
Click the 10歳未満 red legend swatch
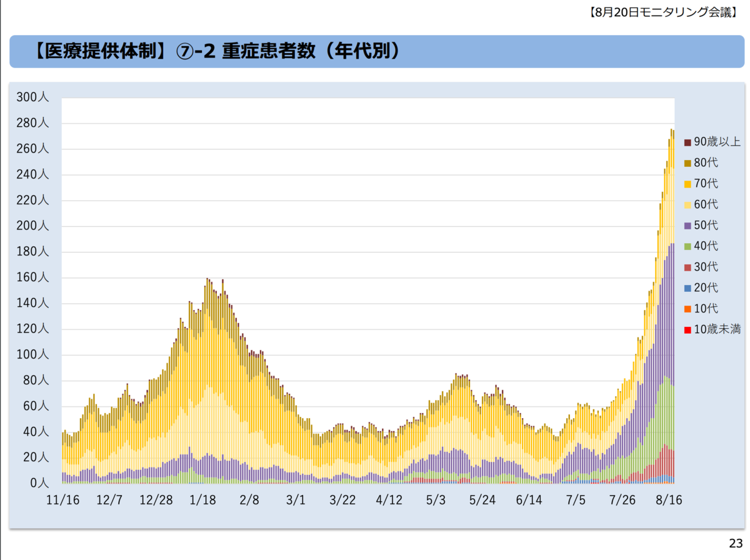687,329
